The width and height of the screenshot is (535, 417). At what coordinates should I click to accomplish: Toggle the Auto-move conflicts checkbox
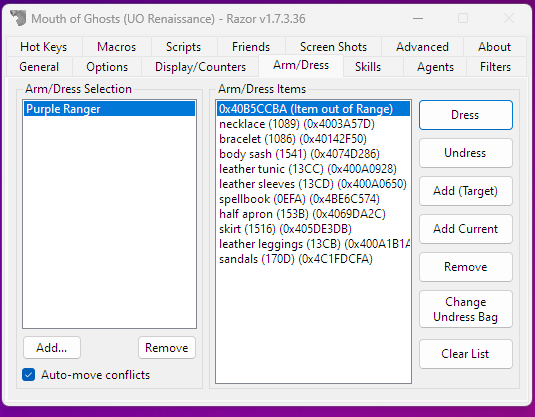(x=29, y=375)
